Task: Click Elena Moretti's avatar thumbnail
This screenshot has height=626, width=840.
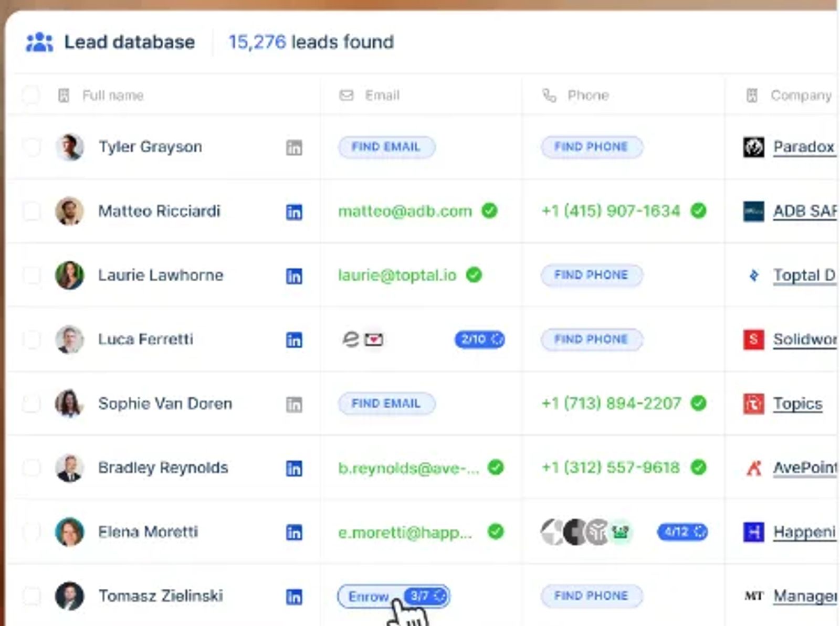Action: pos(69,532)
